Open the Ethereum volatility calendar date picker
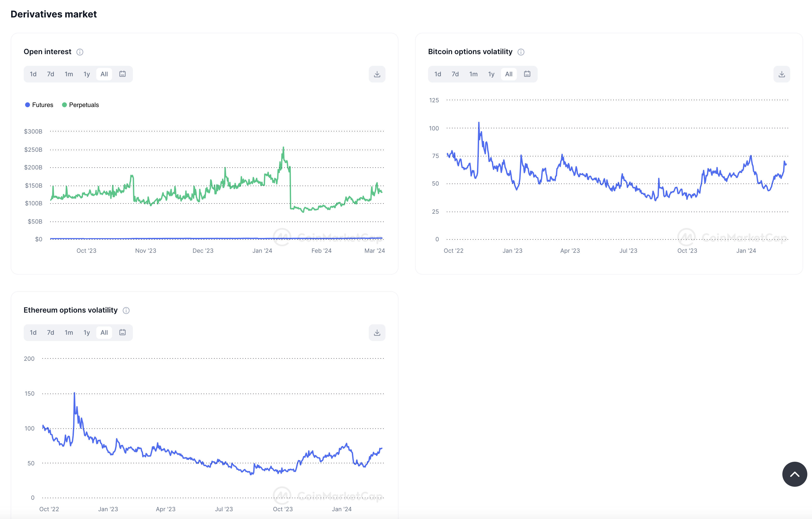The height and width of the screenshot is (519, 812). [x=123, y=332]
